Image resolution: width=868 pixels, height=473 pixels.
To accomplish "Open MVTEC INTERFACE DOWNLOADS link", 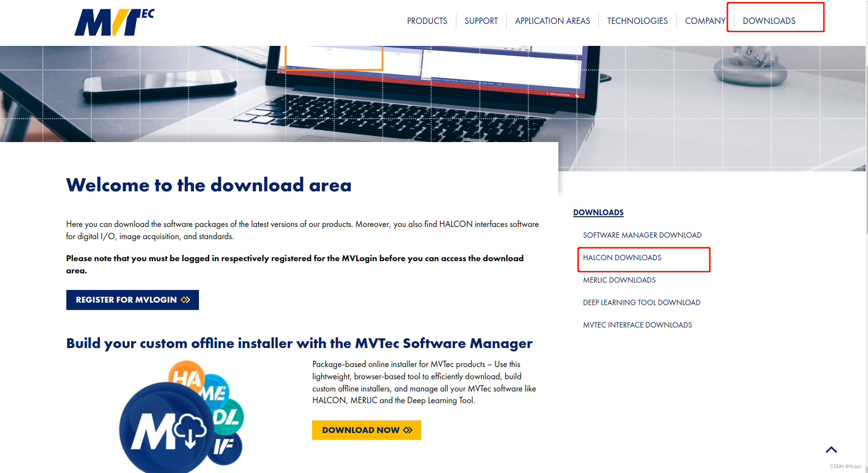I will (x=637, y=325).
